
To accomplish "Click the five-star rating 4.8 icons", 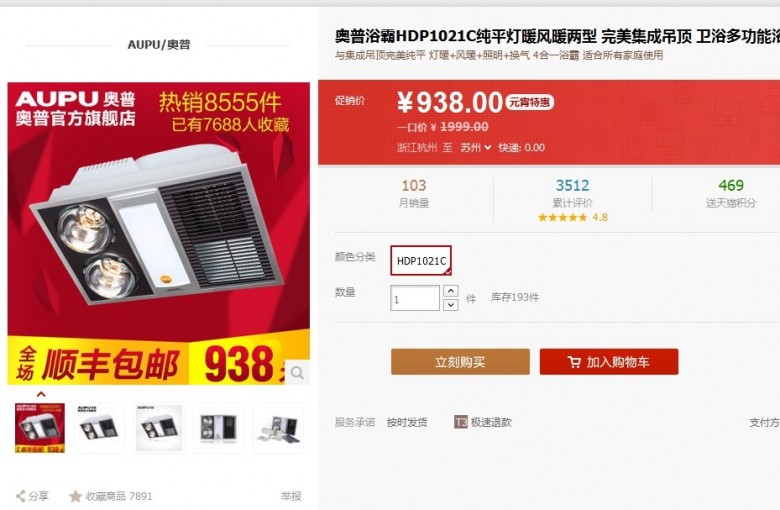I will point(563,217).
